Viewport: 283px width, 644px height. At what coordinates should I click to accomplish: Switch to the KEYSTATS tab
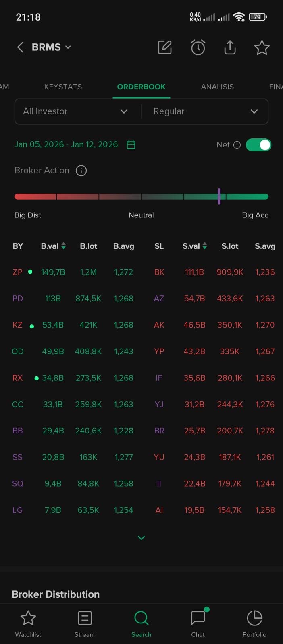[63, 87]
